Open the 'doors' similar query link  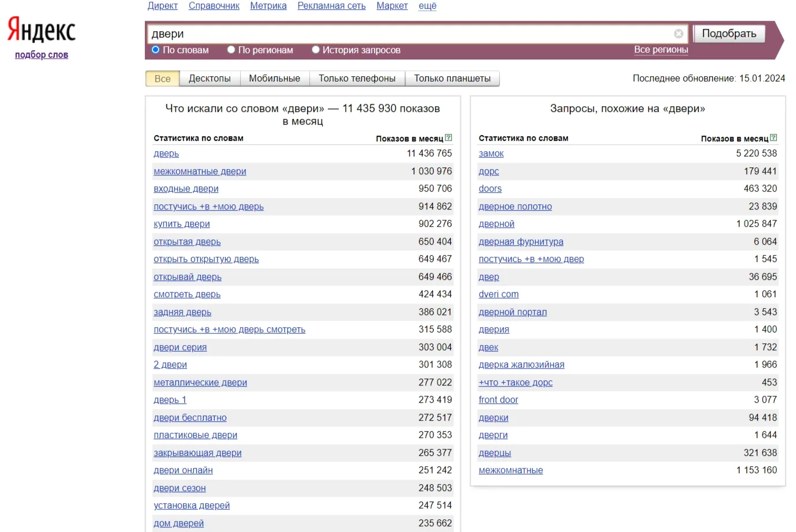[x=490, y=189]
